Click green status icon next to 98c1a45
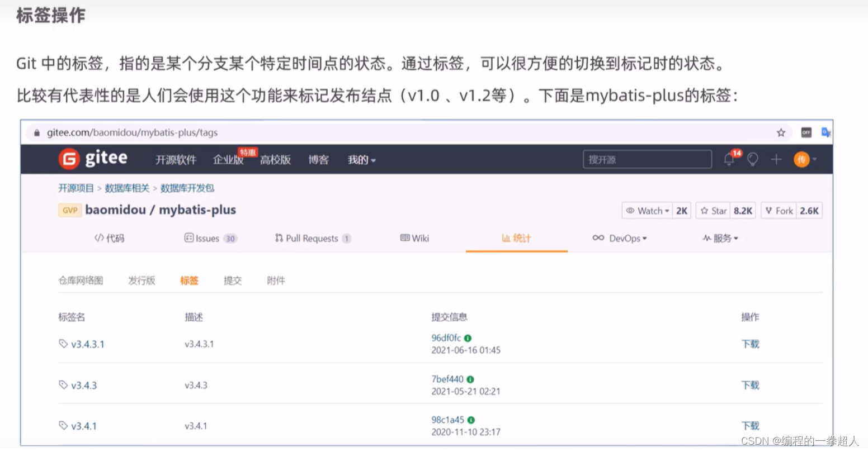868x452 pixels. (x=471, y=420)
